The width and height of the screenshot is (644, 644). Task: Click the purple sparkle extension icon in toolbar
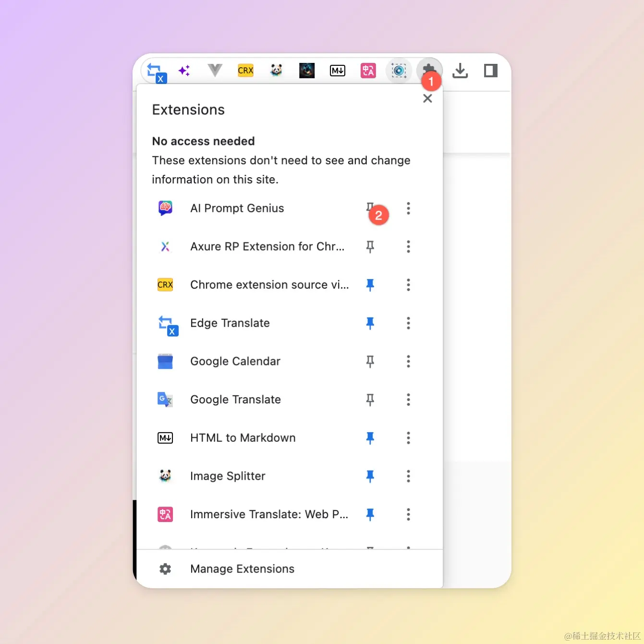pyautogui.click(x=184, y=71)
